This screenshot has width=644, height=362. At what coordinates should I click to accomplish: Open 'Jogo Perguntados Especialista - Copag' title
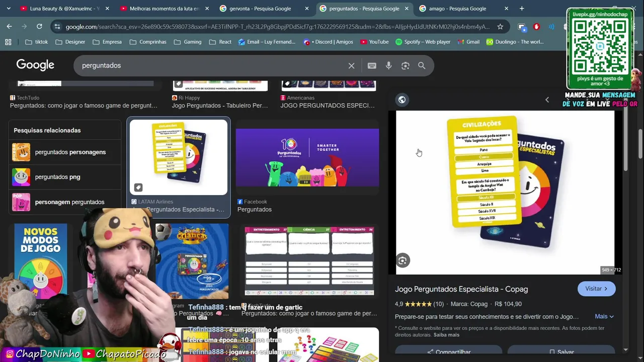tap(461, 289)
